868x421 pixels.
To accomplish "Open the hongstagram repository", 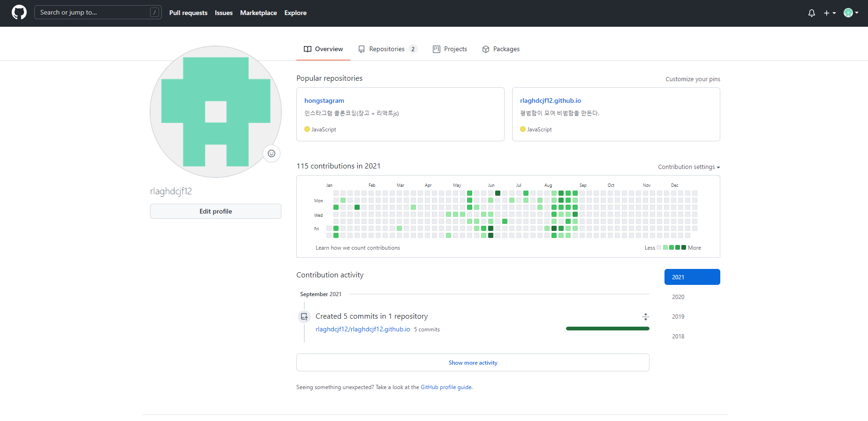I will coord(324,100).
